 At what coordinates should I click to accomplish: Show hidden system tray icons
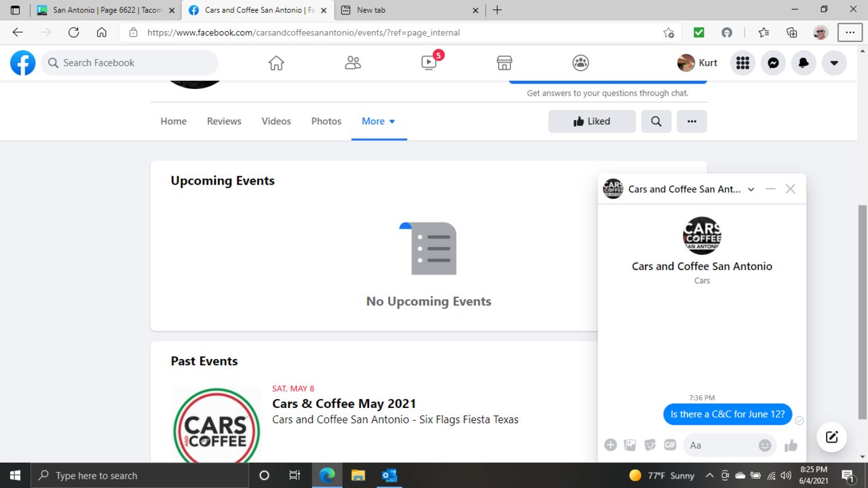(710, 475)
